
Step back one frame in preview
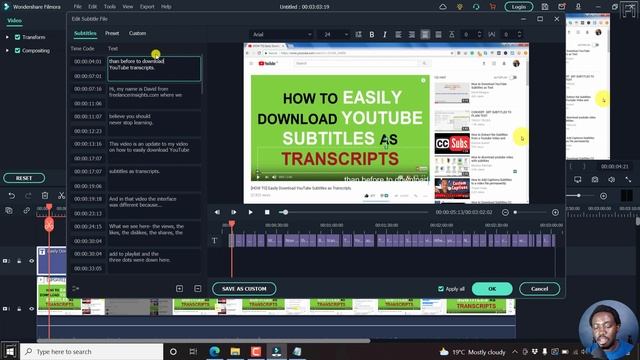tap(217, 212)
